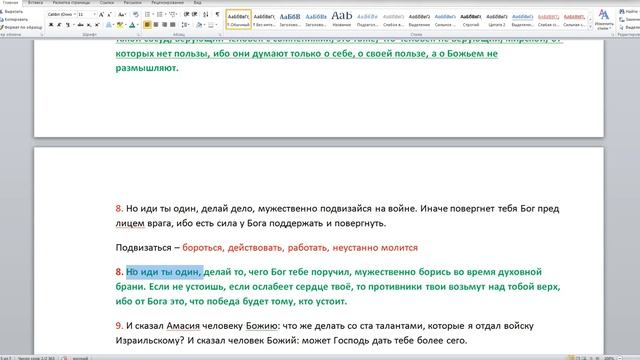Screen dimensions: 640x360
Task: Expand the underline style dropdown arrow
Action: (73, 25)
